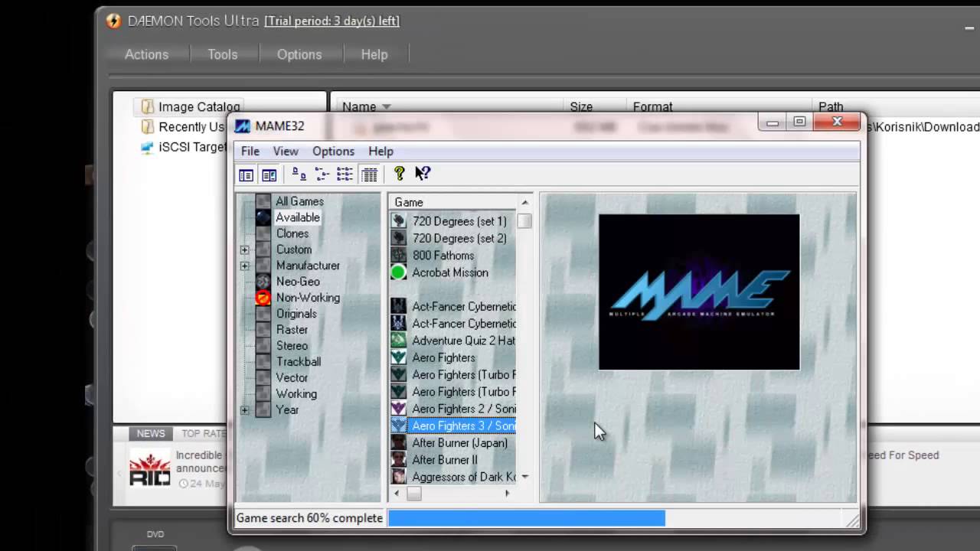The height and width of the screenshot is (551, 980).
Task: Select Vector folder
Action: coord(292,378)
